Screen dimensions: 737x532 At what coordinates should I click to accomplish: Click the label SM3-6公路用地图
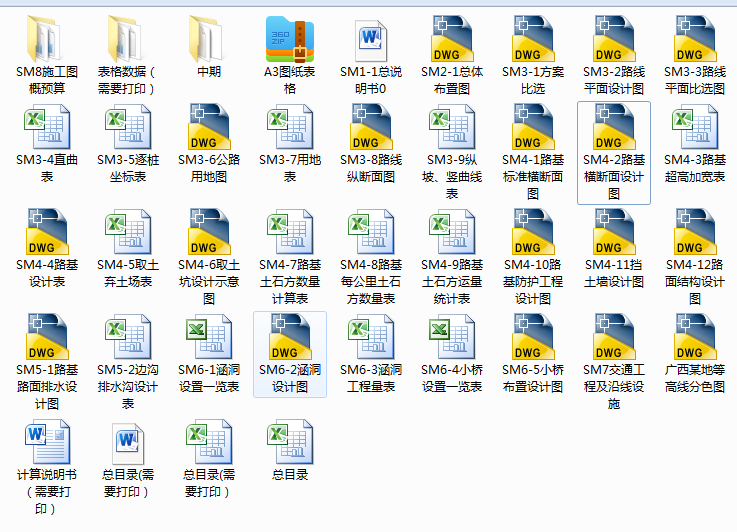coord(209,168)
